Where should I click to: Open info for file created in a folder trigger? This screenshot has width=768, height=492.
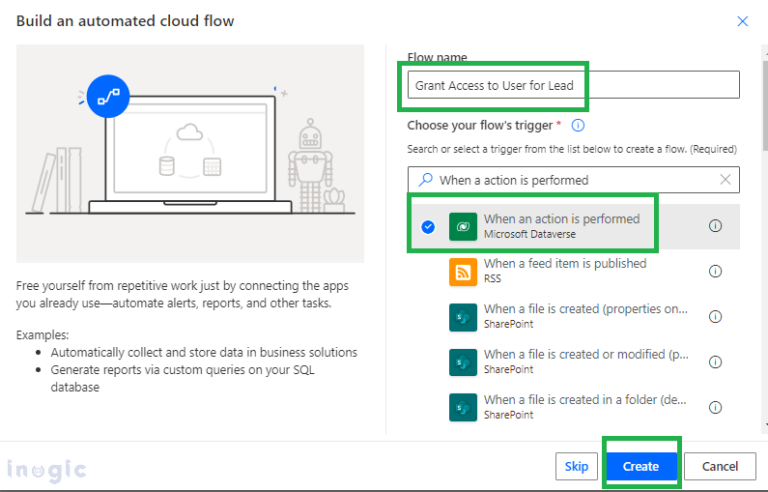click(715, 407)
